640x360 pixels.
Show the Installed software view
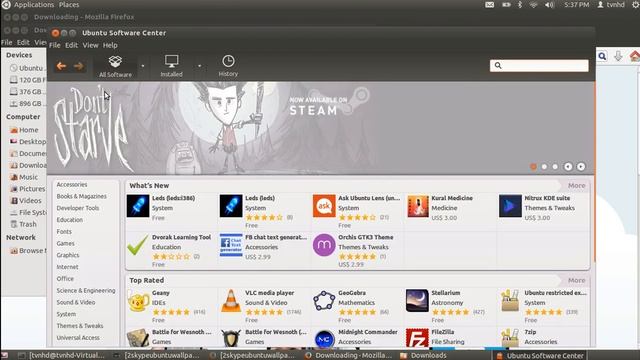pos(171,66)
